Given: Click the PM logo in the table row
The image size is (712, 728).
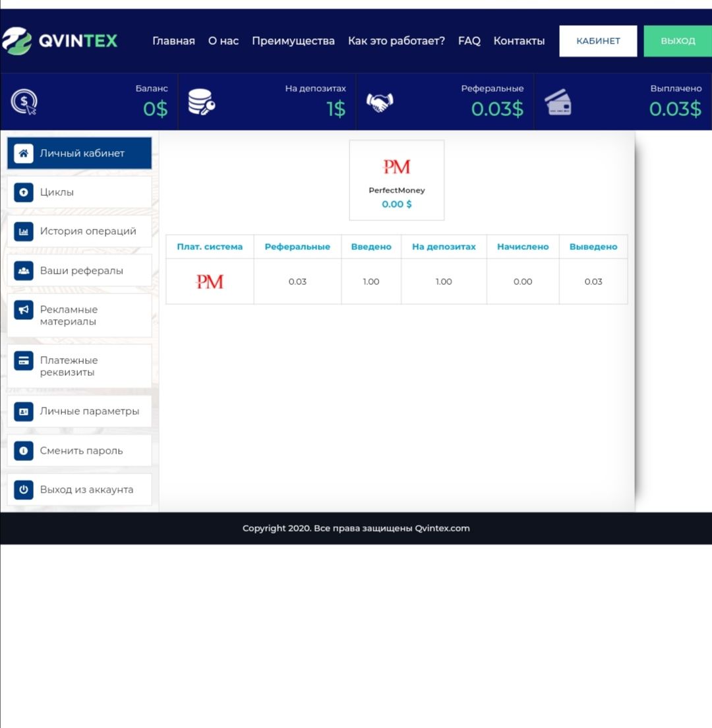Looking at the screenshot, I should pos(210,282).
